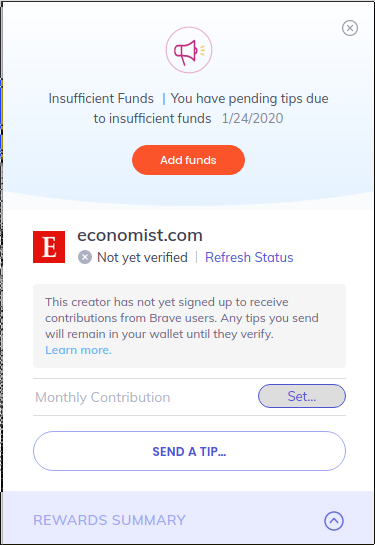Click the Not yet verified status text
Screen dimensions: 375x545
[142, 258]
